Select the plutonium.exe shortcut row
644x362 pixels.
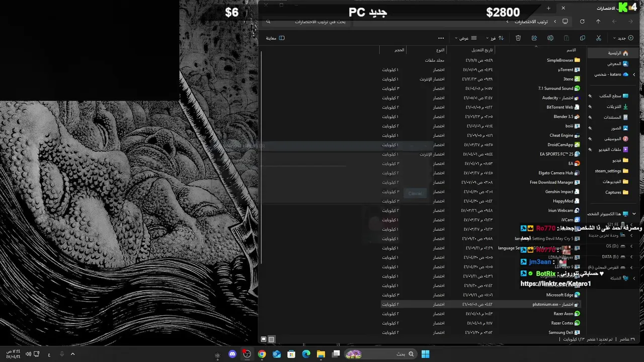(480, 304)
